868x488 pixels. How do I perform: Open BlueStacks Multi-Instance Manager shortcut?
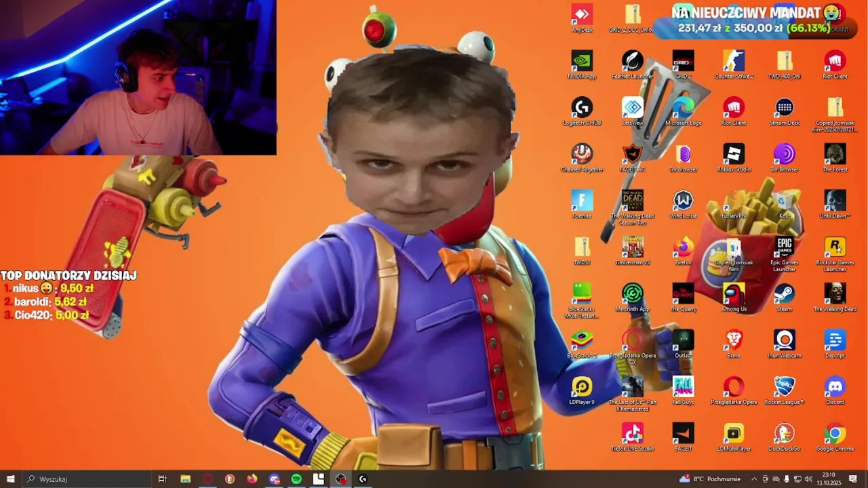[582, 301]
